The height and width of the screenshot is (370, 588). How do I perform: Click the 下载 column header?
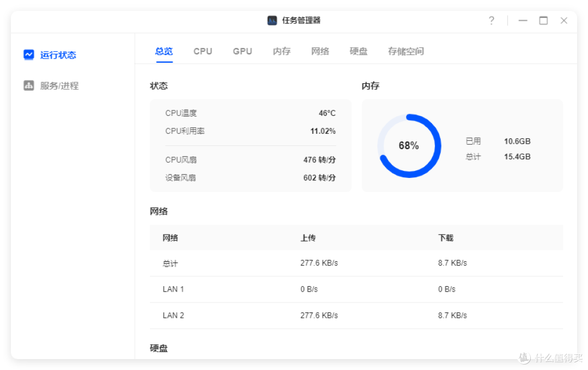coord(446,238)
